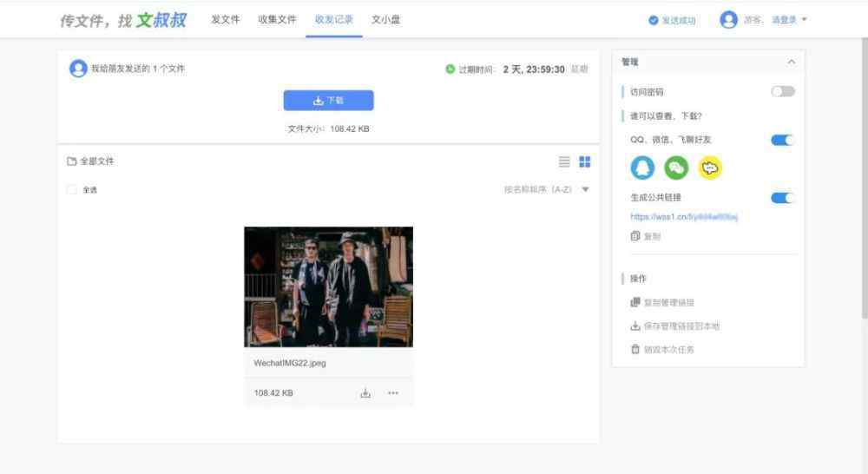Click the sender avatar beside 我给朋友发送的
Screen dimensions: 868x474
(x=78, y=69)
